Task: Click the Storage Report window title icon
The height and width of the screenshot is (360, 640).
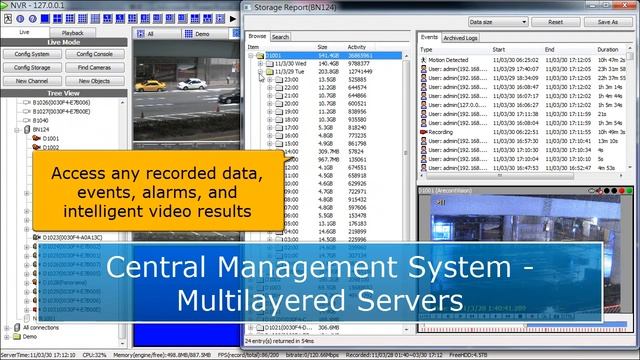Action: tap(248, 7)
